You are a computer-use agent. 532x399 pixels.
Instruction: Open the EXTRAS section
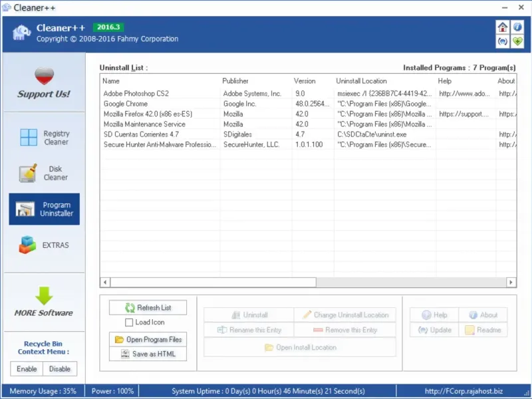pos(45,245)
